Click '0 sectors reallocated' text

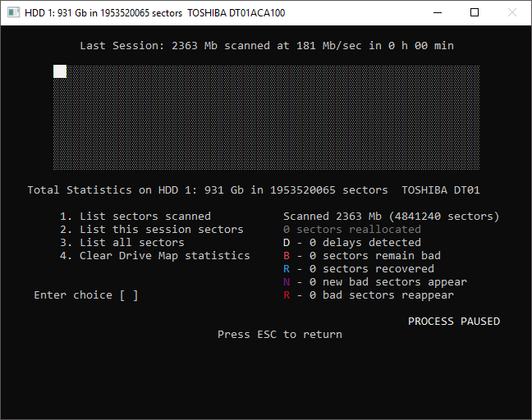point(352,230)
